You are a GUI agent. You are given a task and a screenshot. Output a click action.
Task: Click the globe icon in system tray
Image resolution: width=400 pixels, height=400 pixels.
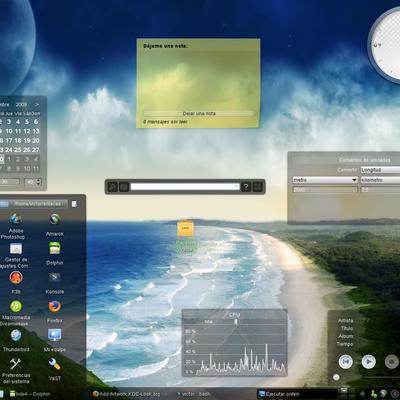384,394
